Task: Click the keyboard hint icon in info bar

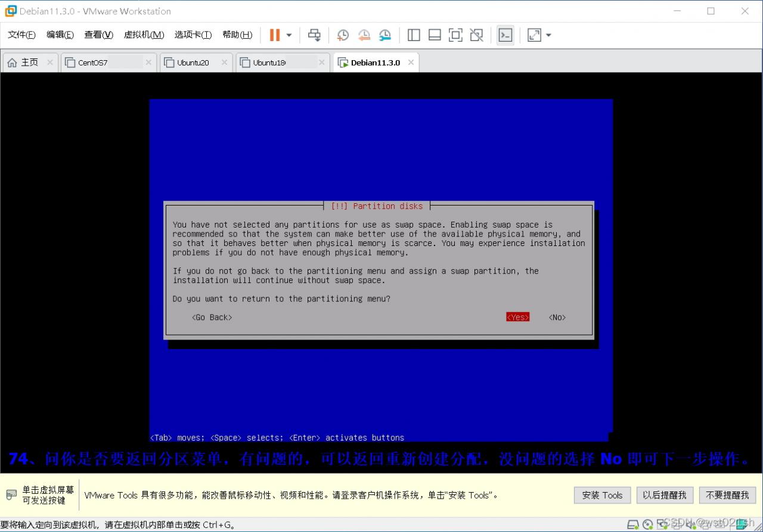Action: point(11,495)
